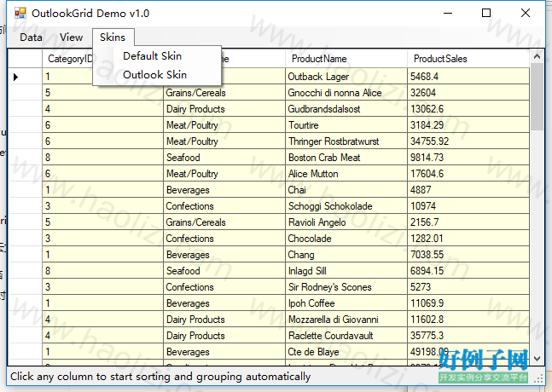Image resolution: width=552 pixels, height=392 pixels.
Task: Click sales value 17604.6
Action: tap(468, 173)
